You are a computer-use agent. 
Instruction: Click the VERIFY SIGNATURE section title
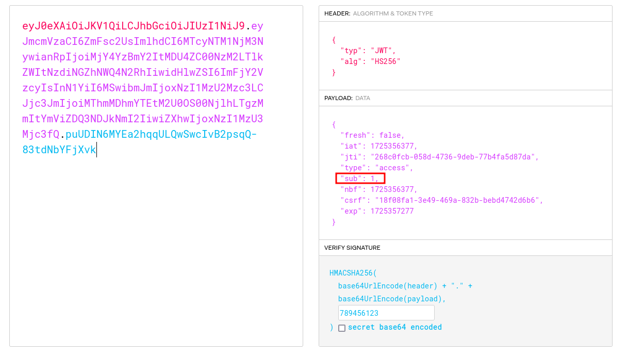352,248
